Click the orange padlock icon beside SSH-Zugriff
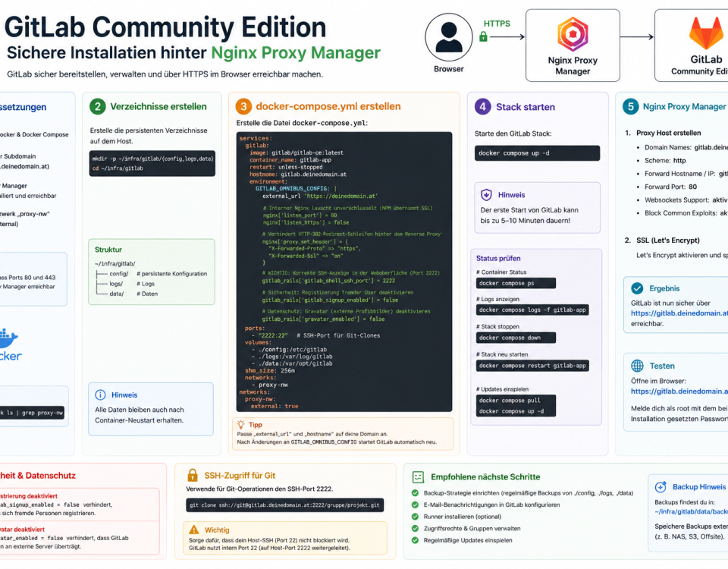Screen dimensions: 728x569 192,475
